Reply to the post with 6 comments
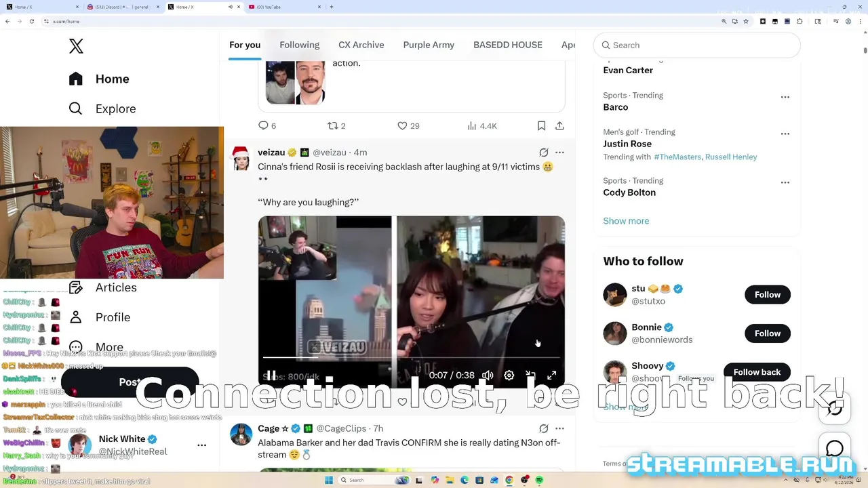868x488 pixels. [267, 125]
